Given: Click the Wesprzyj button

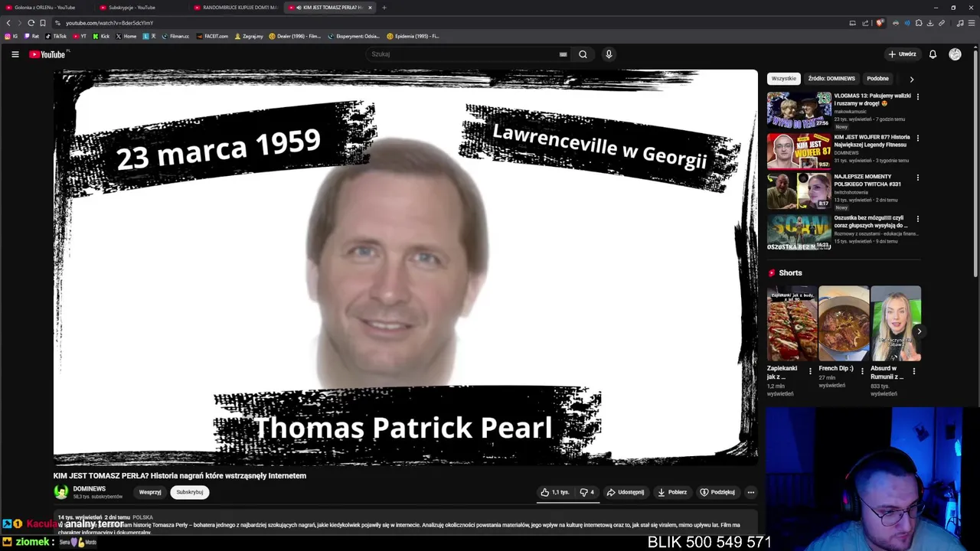Looking at the screenshot, I should 150,492.
